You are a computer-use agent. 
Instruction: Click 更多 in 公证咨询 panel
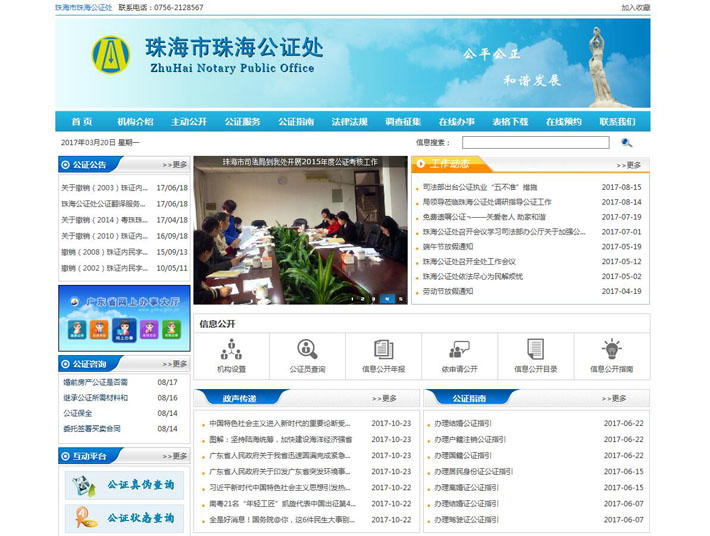pyautogui.click(x=175, y=364)
